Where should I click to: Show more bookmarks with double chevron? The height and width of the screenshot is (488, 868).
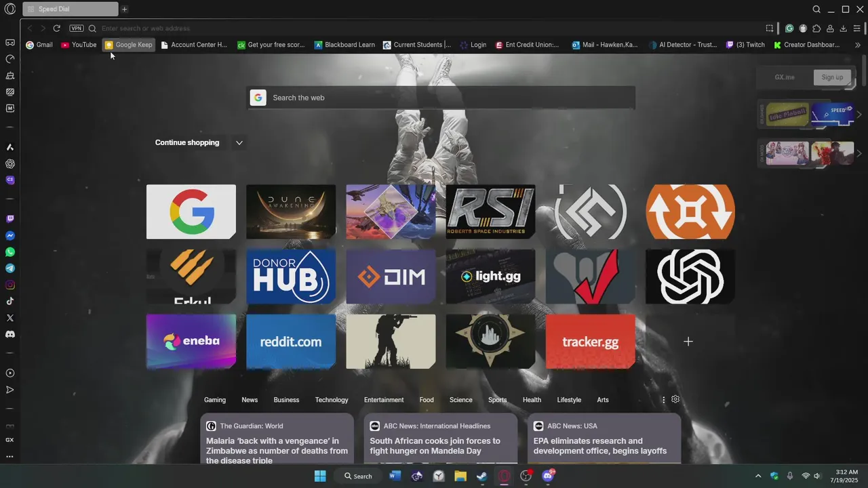tap(858, 45)
